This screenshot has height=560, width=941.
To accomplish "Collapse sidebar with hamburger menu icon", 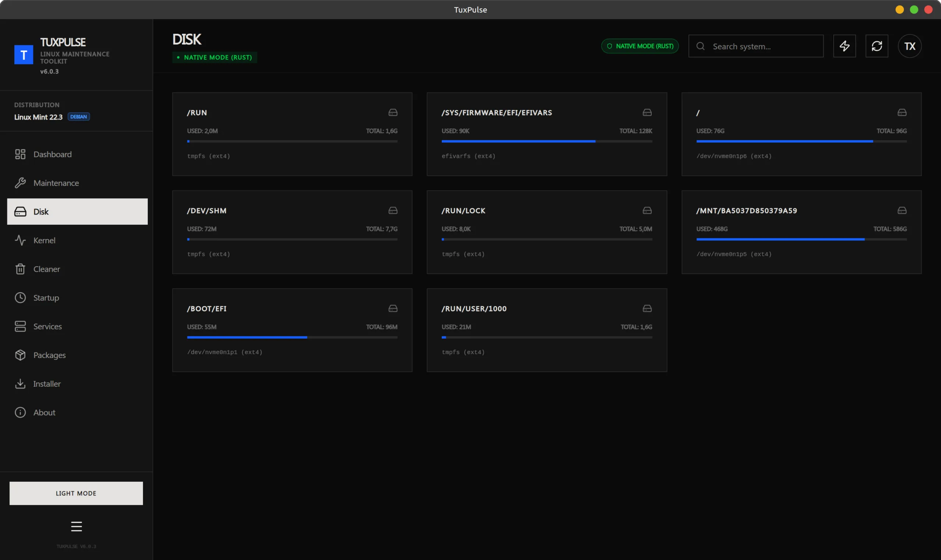I will pyautogui.click(x=76, y=526).
